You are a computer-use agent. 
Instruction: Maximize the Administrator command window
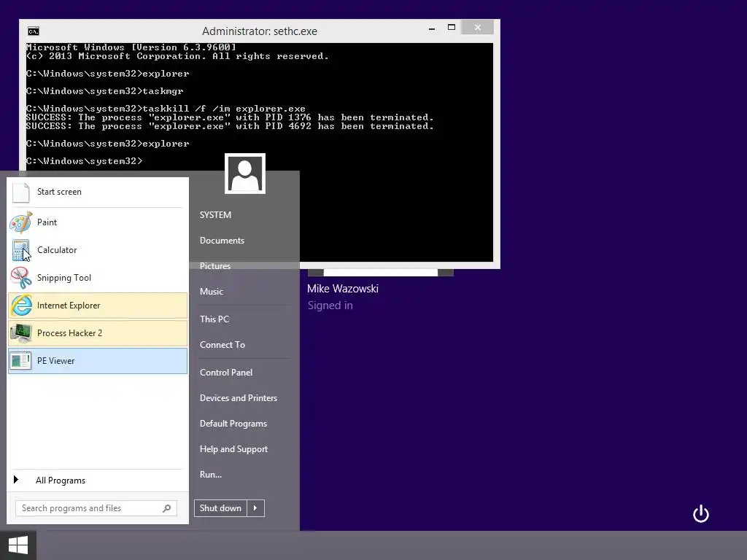[x=452, y=28]
